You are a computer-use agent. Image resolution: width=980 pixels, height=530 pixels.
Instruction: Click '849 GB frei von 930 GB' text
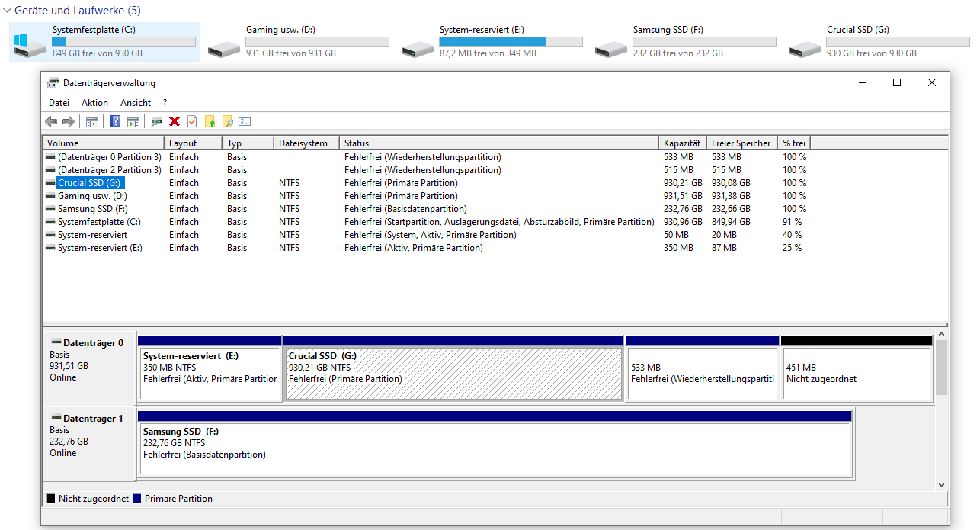98,53
